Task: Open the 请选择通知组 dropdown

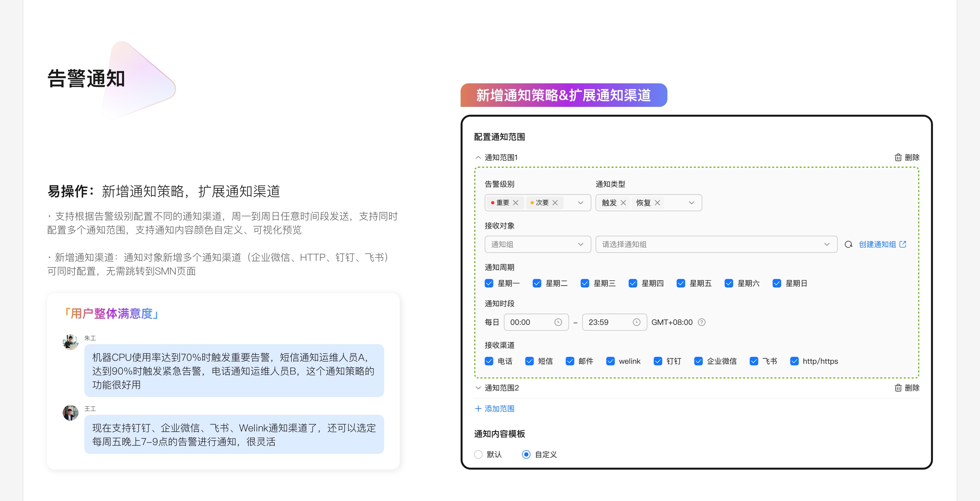Action: (716, 244)
